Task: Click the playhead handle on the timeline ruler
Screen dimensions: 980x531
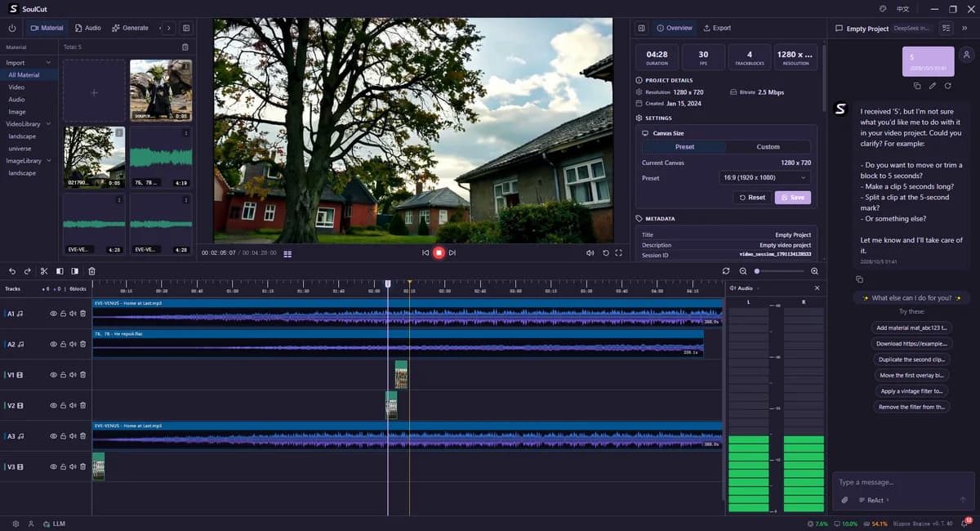Action: [388, 283]
